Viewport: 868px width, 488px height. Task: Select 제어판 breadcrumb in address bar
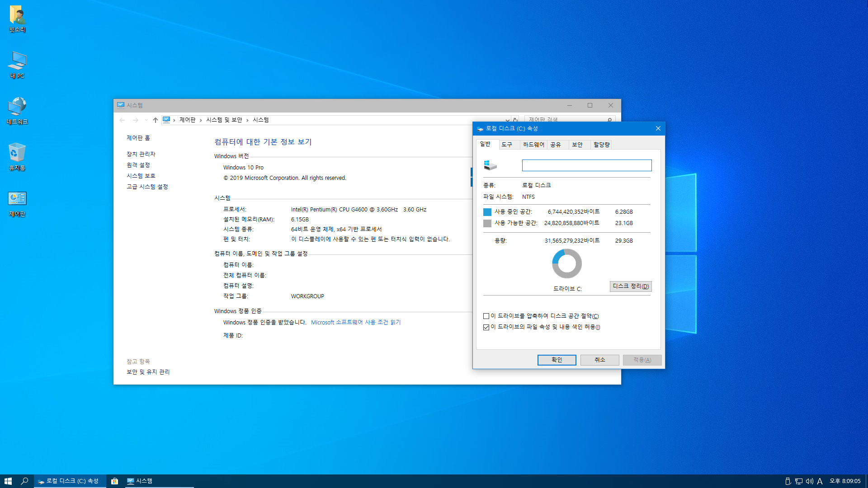pos(187,120)
